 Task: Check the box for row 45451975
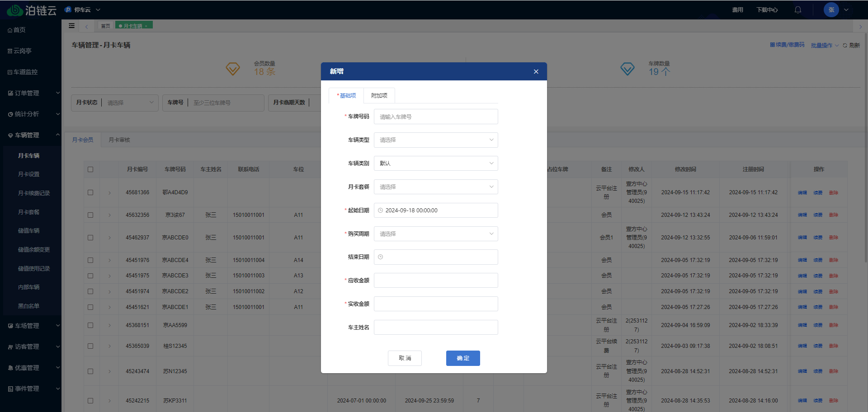pos(90,276)
